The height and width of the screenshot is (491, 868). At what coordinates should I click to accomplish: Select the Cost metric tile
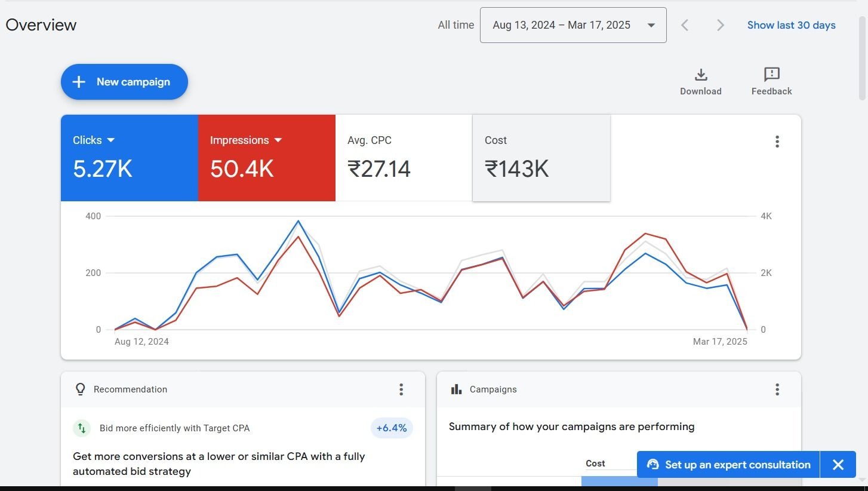(541, 158)
